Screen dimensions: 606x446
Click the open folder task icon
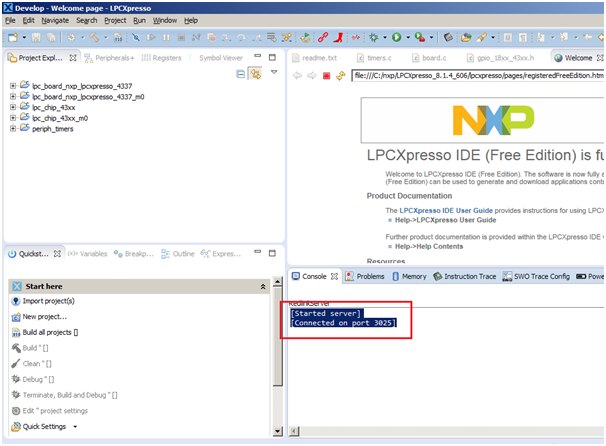[x=466, y=37]
